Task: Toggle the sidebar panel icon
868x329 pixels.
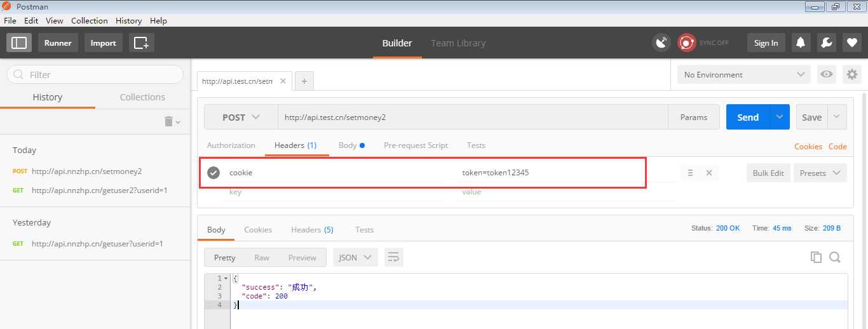Action: click(19, 43)
